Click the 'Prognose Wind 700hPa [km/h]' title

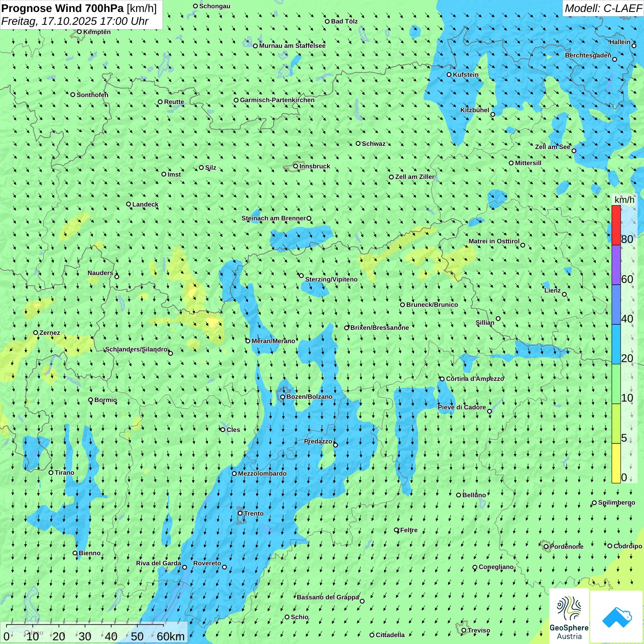(79, 8)
